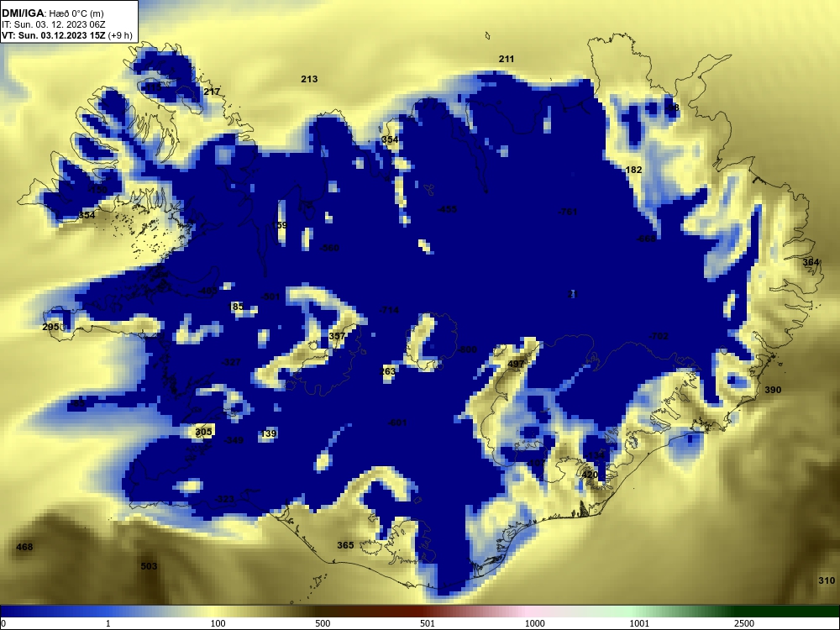
Task: Click the map value -323
Action: tap(224, 499)
